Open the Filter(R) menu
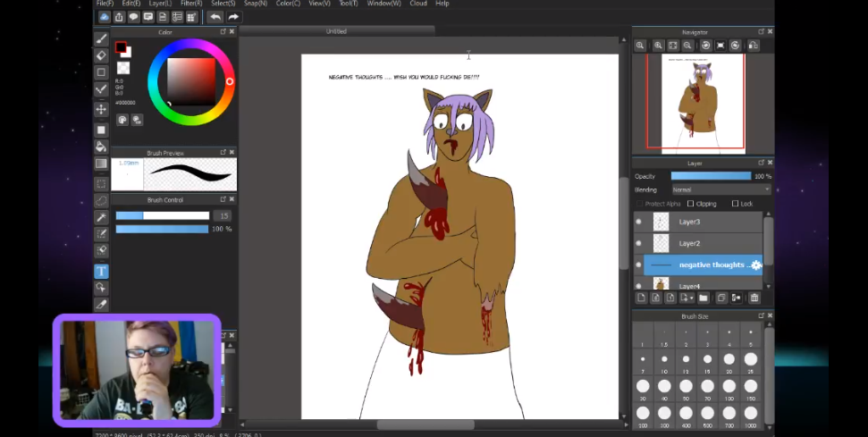 tap(191, 4)
